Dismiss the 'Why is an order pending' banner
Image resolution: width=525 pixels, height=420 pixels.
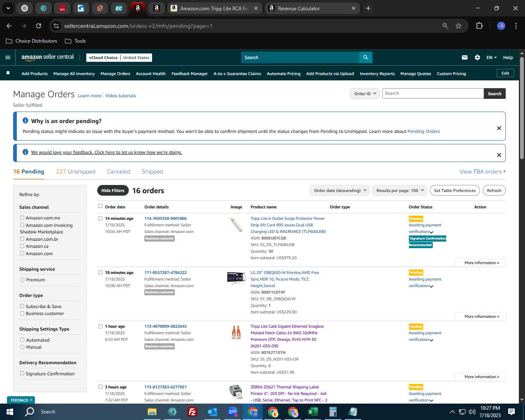coord(499,128)
